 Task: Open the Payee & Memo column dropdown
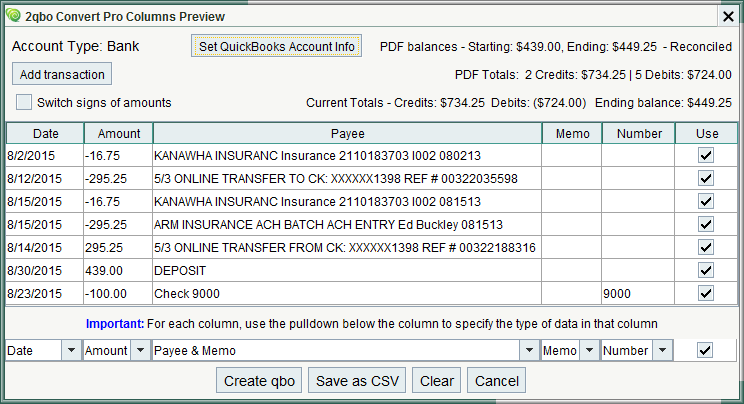pyautogui.click(x=529, y=350)
